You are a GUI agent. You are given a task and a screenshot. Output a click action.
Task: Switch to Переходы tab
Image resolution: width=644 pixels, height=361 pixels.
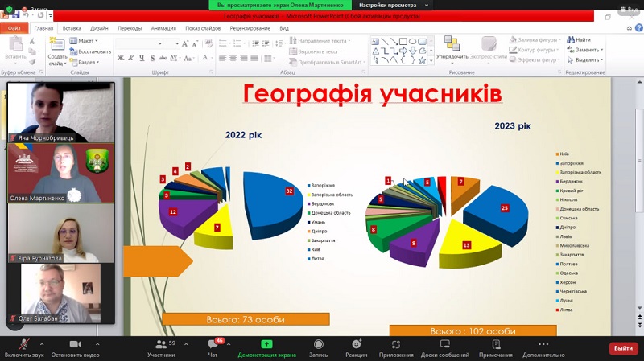(130, 28)
